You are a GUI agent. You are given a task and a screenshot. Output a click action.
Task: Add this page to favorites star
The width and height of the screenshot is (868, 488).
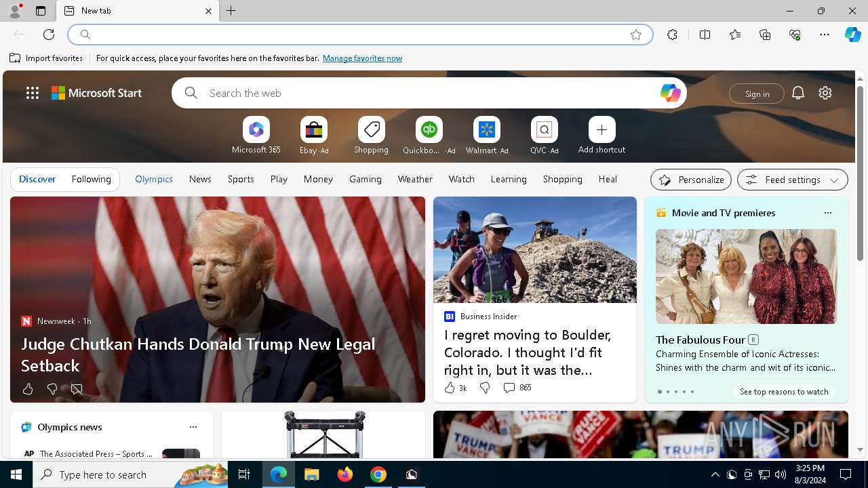[636, 35]
